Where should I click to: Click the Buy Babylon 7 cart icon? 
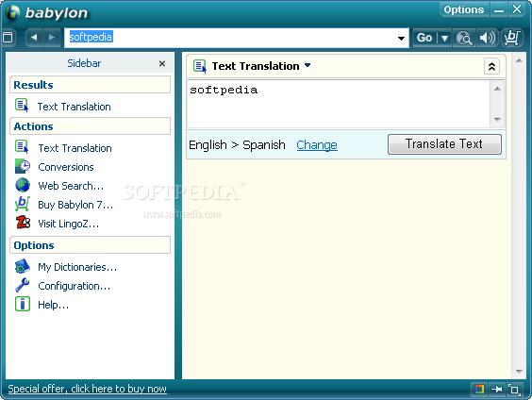[x=23, y=204]
